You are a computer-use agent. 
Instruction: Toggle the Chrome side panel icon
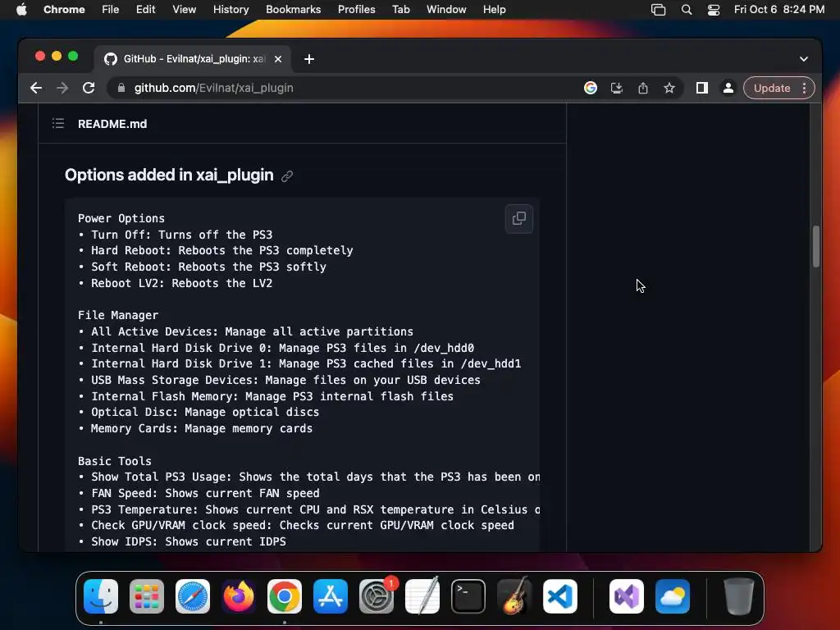702,88
